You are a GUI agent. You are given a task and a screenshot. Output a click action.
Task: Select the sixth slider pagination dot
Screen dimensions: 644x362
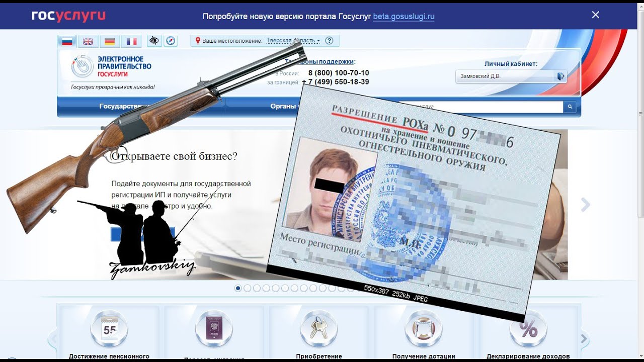click(x=285, y=288)
